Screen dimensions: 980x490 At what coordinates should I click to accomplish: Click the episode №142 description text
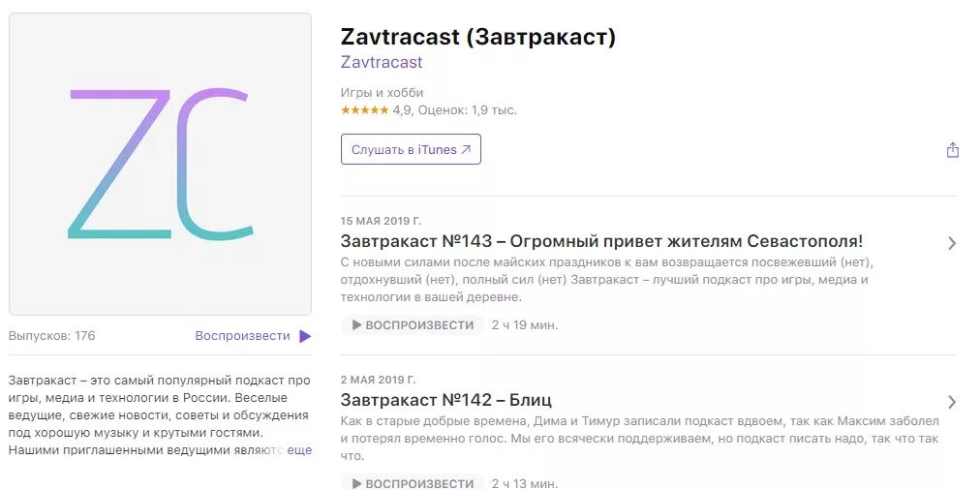[x=639, y=439]
